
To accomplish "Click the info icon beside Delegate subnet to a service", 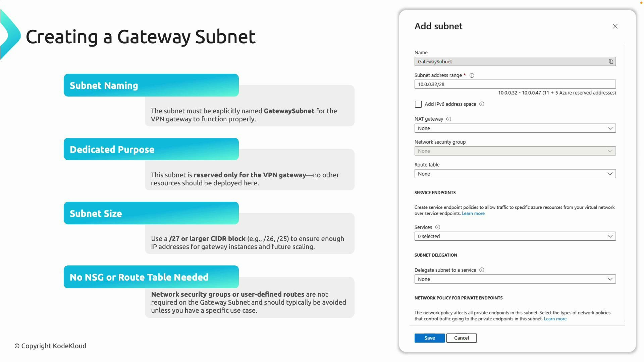I will click(482, 270).
